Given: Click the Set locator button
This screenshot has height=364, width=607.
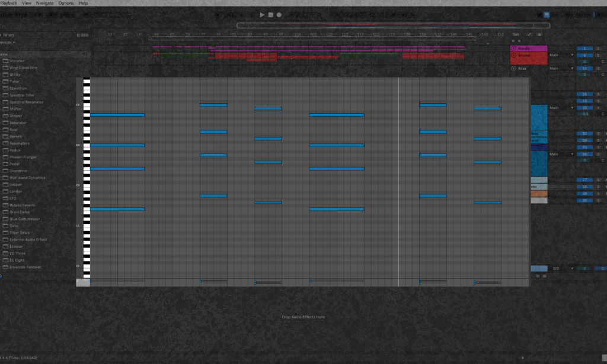Looking at the screenshot, I should point(516,35).
